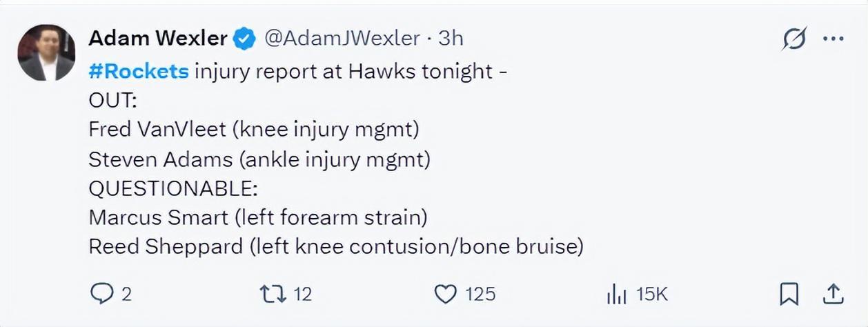This screenshot has height=327, width=868.
Task: Click the Reed Sheppard injury line text
Action: tap(336, 246)
